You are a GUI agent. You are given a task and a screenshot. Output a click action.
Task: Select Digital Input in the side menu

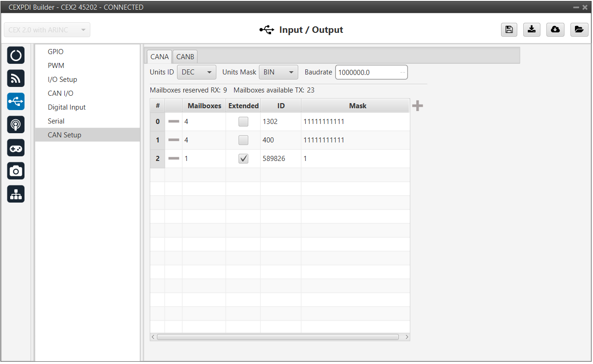pyautogui.click(x=67, y=107)
